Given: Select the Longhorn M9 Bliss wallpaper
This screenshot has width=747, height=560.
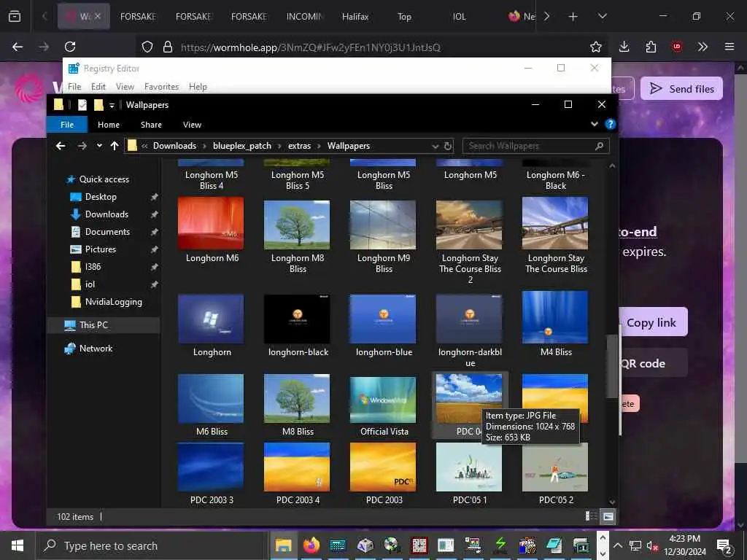Looking at the screenshot, I should 383,225.
